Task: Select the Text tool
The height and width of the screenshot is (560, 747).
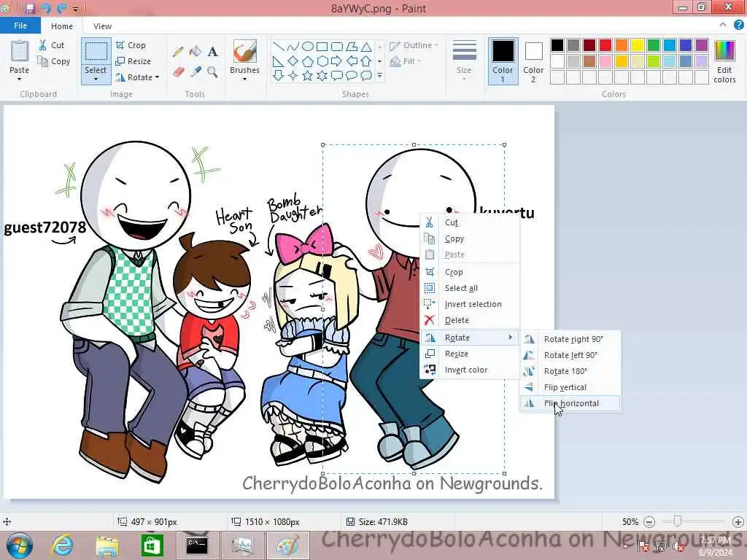Action: (212, 52)
